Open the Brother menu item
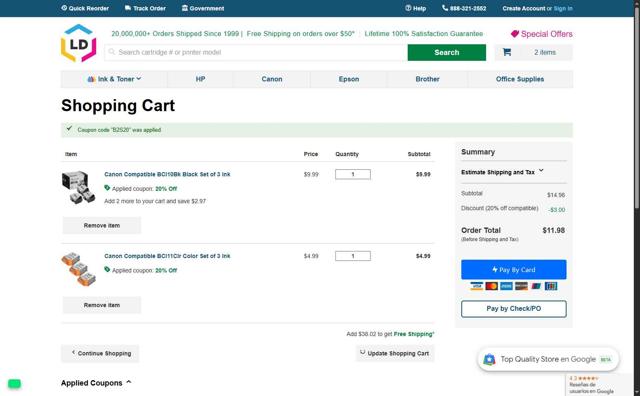Viewport: 640px width, 396px height. click(427, 79)
